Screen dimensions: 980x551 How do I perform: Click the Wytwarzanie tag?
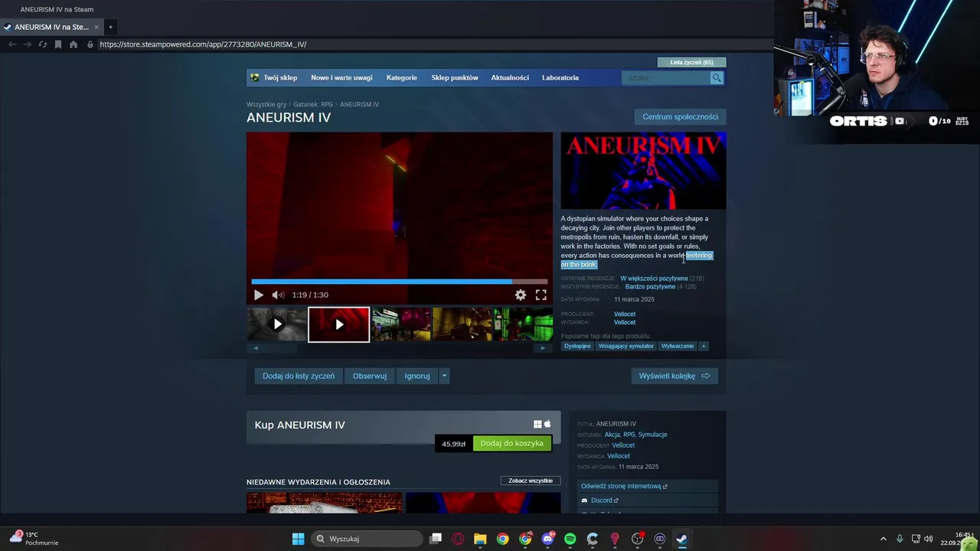(x=678, y=346)
